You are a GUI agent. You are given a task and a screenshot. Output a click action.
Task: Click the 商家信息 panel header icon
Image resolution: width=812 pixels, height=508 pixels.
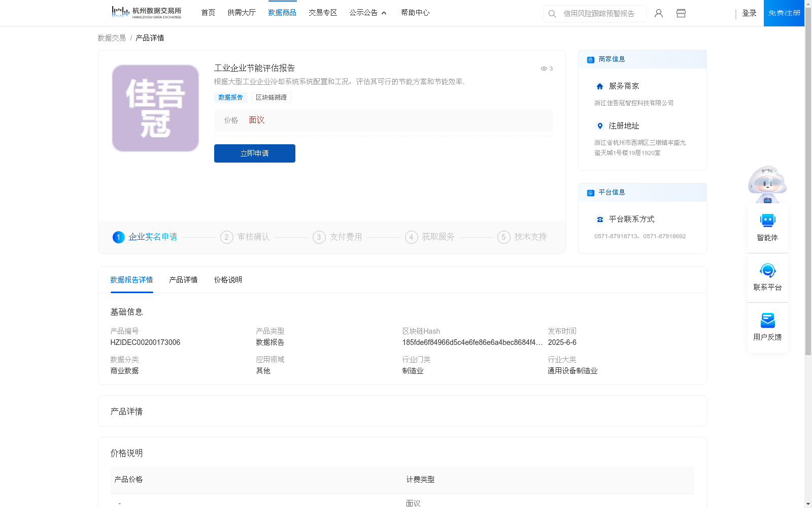pos(591,59)
